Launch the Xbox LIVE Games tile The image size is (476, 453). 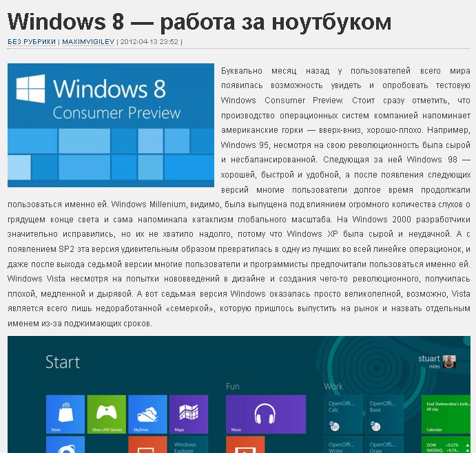107,414
